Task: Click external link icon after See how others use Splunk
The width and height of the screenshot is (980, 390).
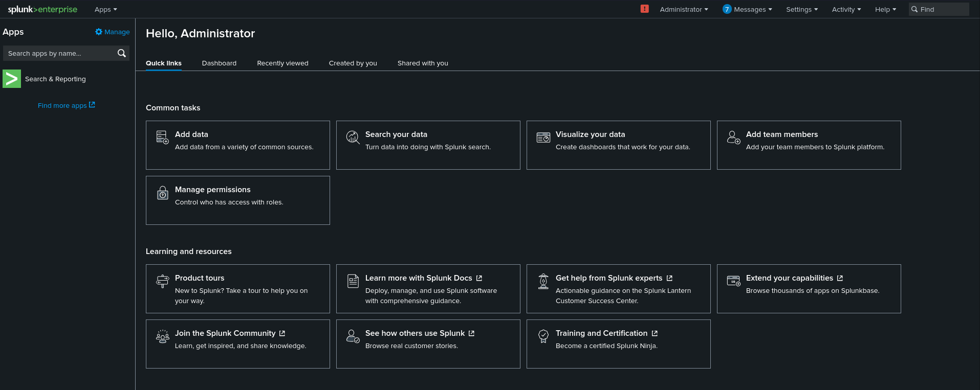Action: coord(471,333)
